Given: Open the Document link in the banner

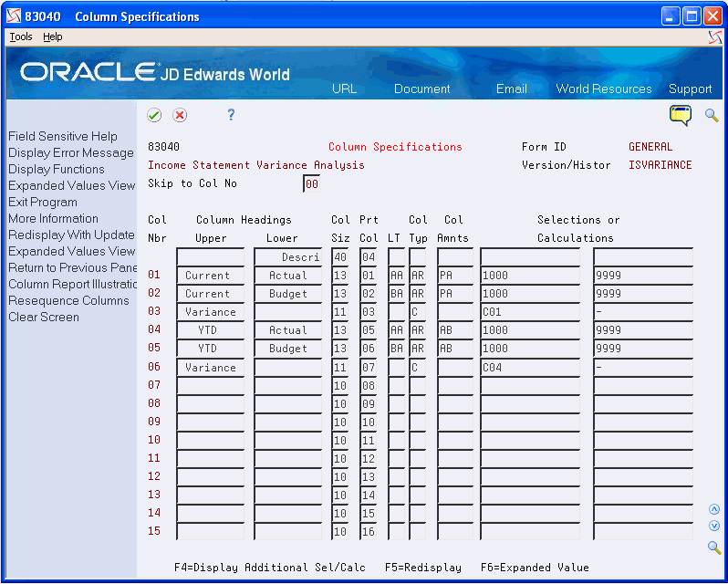Looking at the screenshot, I should (x=422, y=89).
